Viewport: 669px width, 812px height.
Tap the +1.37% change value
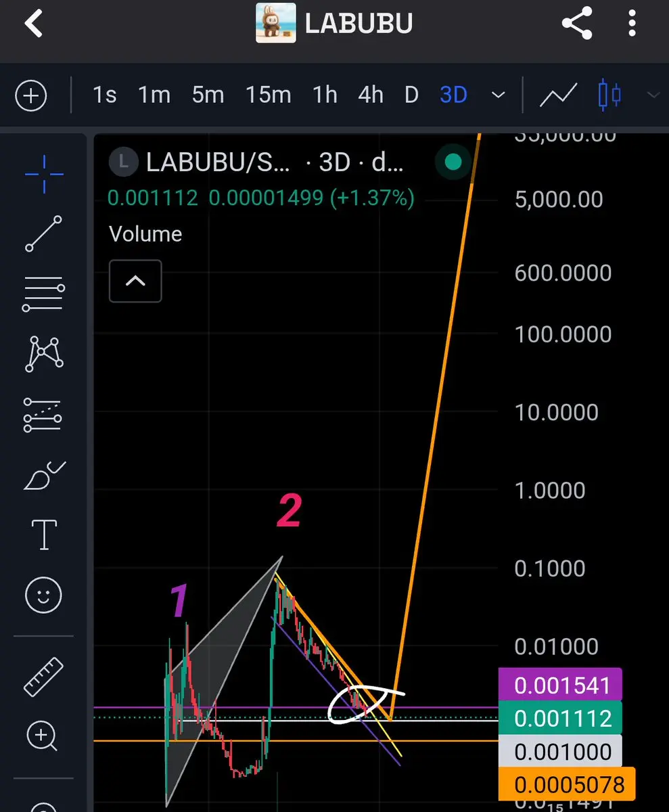point(371,198)
